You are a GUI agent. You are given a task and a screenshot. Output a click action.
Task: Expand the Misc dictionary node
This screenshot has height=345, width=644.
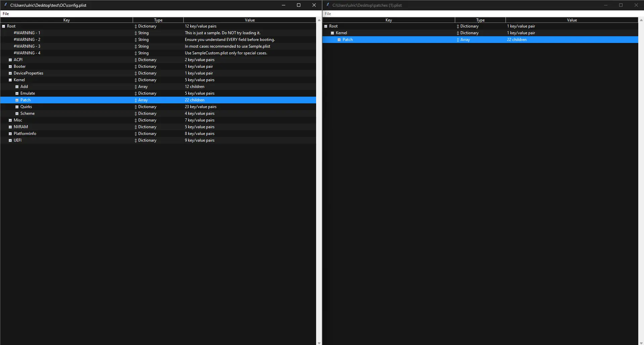pyautogui.click(x=10, y=120)
